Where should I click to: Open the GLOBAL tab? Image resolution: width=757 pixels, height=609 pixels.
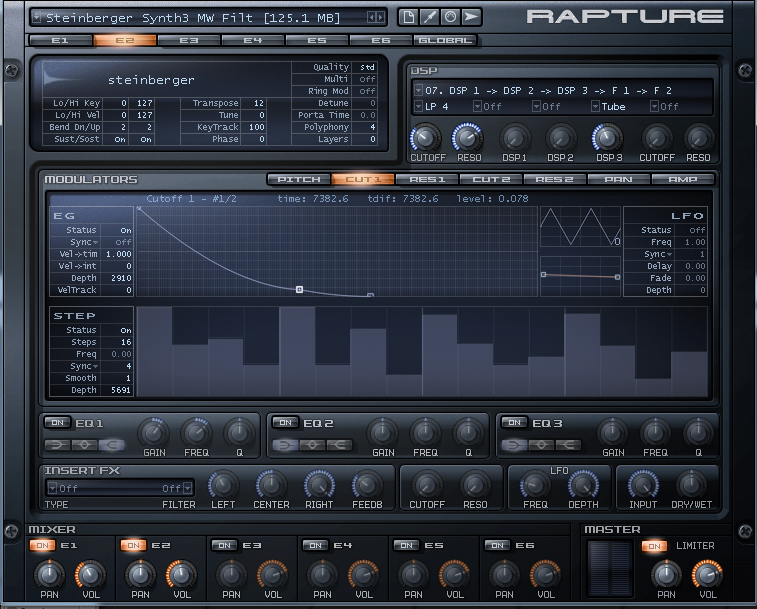coord(445,40)
